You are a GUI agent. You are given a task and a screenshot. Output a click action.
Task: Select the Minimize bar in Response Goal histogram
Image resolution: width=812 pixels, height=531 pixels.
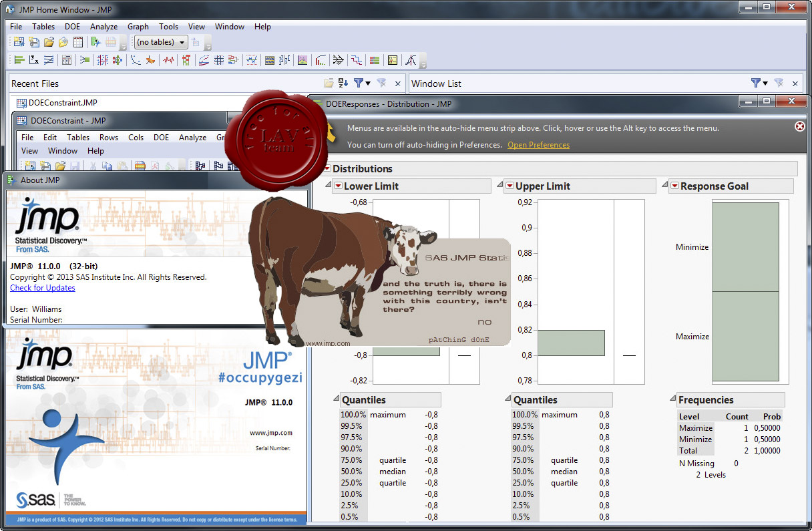[745, 247]
